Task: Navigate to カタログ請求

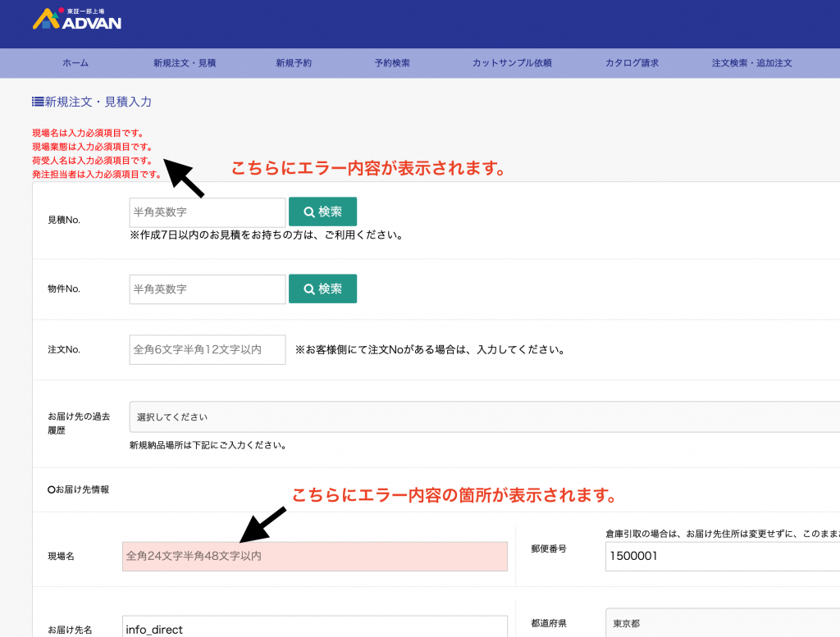Action: click(x=632, y=63)
